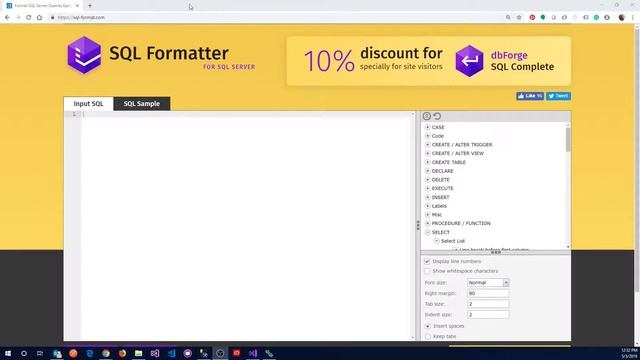This screenshot has width=640, height=360.
Task: Click the Right margin input field
Action: (x=488, y=293)
